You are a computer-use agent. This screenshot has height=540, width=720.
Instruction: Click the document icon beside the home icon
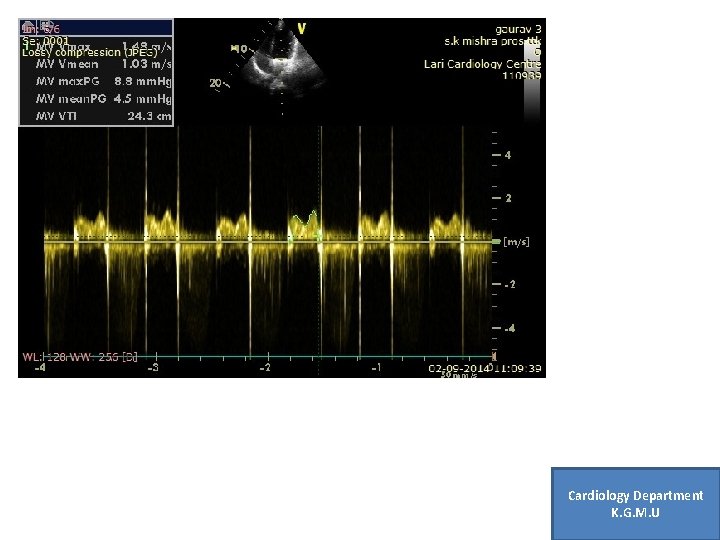coord(45,24)
